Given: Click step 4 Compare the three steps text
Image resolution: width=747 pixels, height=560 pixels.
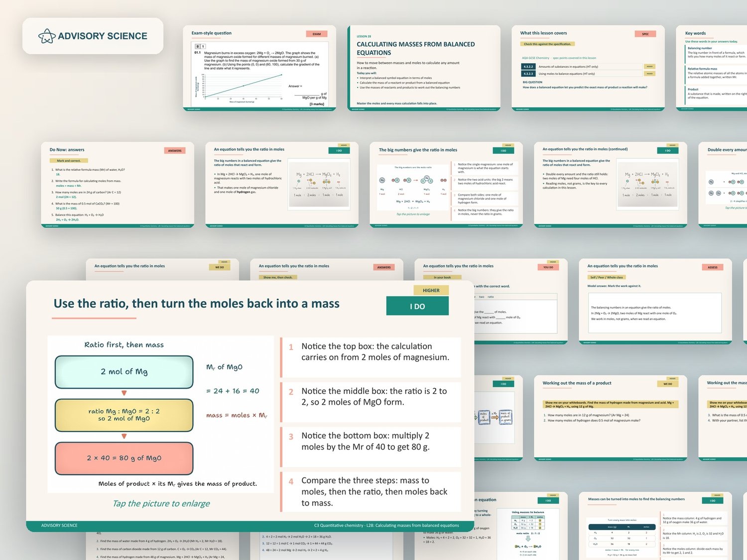Looking at the screenshot, I should 374,491.
